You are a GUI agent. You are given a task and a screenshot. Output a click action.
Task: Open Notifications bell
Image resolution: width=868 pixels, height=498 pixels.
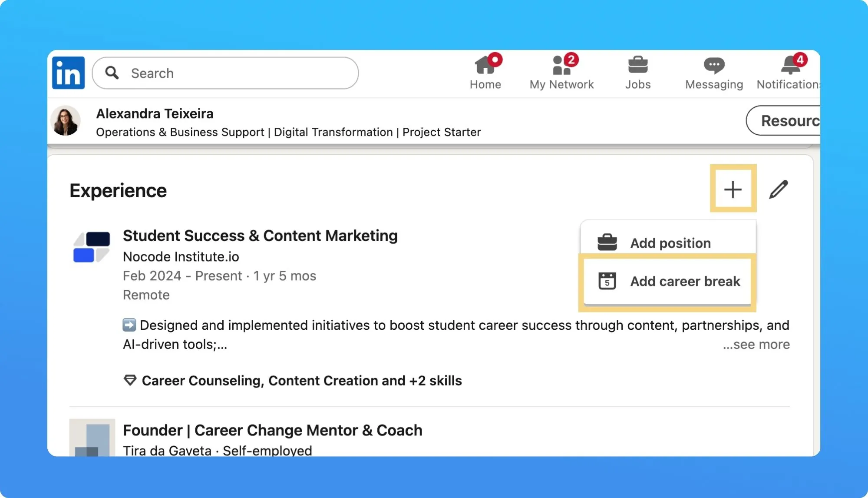coord(788,73)
